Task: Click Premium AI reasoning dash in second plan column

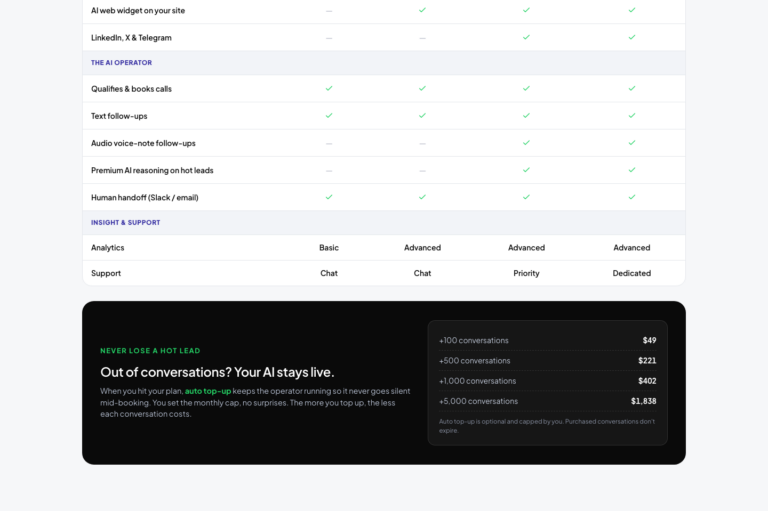Action: (x=422, y=171)
